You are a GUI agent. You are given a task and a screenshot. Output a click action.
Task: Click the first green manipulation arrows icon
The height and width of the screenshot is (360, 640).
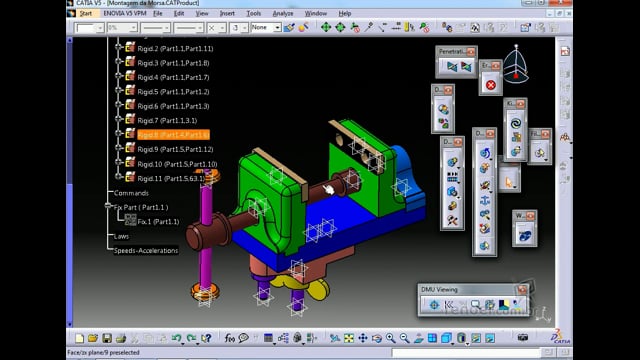pos(326,27)
